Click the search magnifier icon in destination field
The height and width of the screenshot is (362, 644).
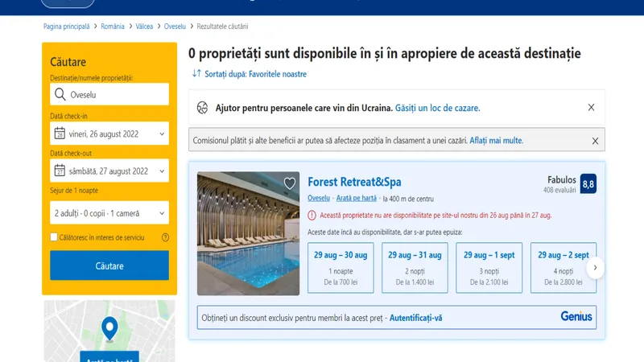coord(60,95)
